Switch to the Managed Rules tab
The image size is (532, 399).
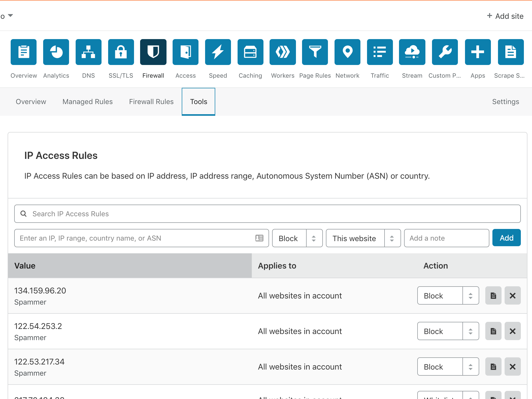(x=88, y=102)
